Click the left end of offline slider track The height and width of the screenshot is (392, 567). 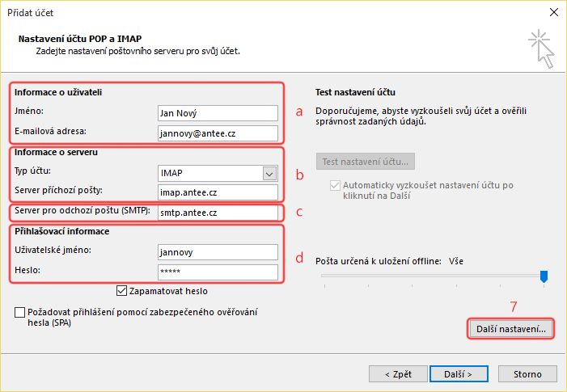coord(324,276)
